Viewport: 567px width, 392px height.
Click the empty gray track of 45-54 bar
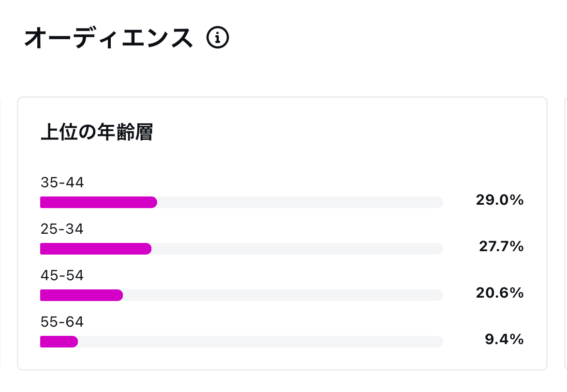coord(283,295)
